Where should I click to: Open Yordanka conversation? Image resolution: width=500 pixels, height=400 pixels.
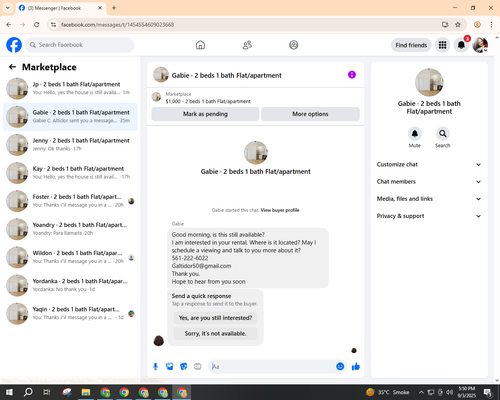pyautogui.click(x=70, y=285)
